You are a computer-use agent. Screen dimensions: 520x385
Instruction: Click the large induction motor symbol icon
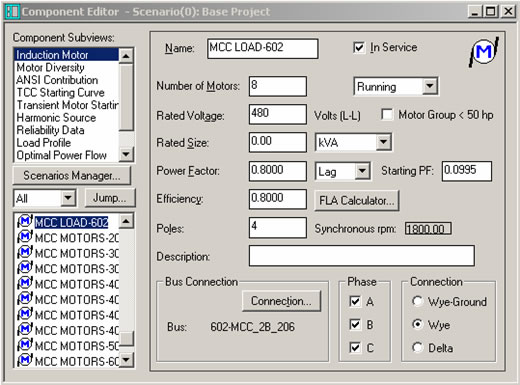click(484, 52)
